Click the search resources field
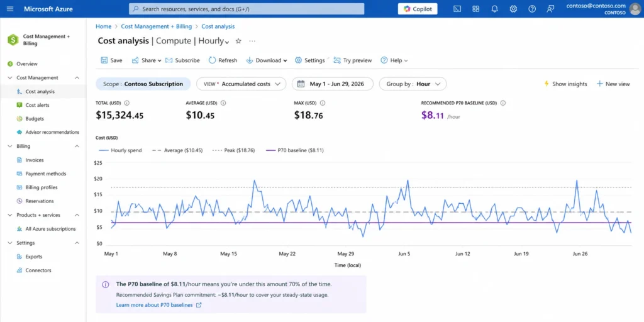The image size is (644, 322). point(247,9)
